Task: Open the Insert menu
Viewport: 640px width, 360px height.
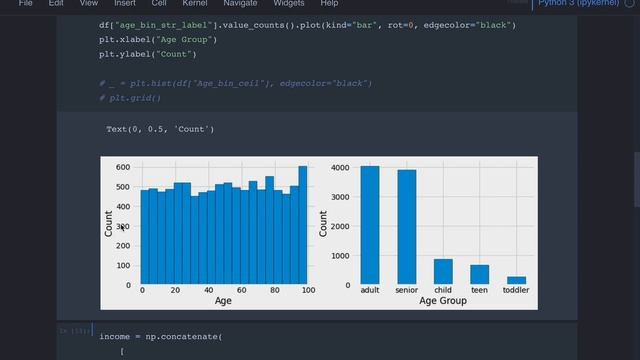Action: pyautogui.click(x=124, y=3)
